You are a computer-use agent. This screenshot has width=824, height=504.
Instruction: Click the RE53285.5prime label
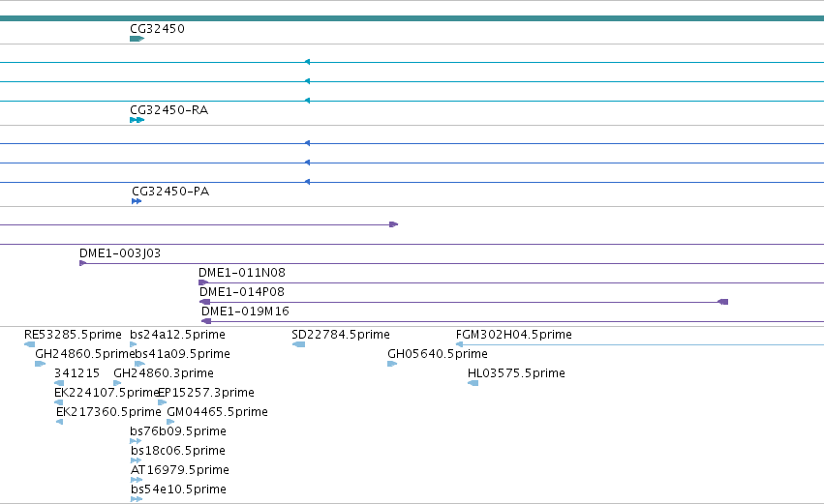73,335
